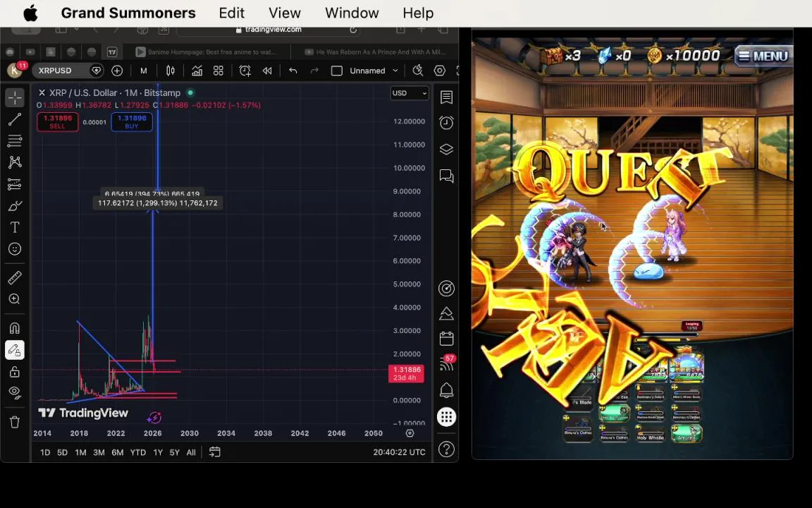This screenshot has height=508, width=812.
Task: Toggle lock all drawing tools
Action: pyautogui.click(x=15, y=372)
